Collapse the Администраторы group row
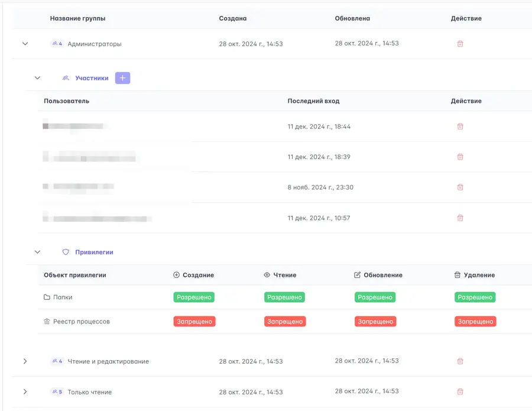532x411 pixels. click(25, 44)
